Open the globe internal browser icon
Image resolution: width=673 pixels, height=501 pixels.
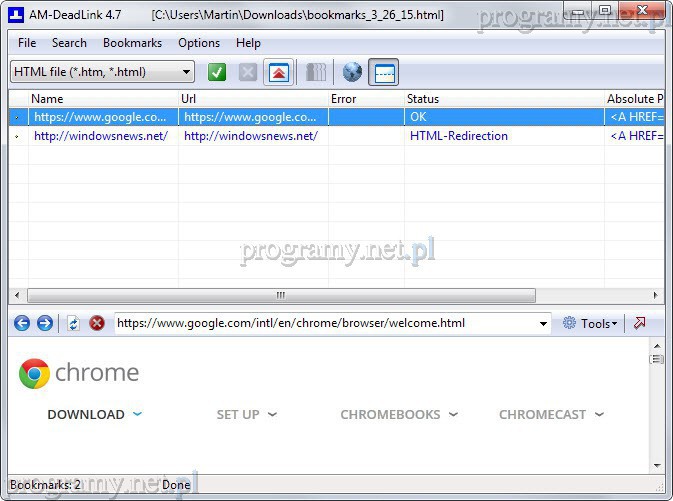click(352, 72)
